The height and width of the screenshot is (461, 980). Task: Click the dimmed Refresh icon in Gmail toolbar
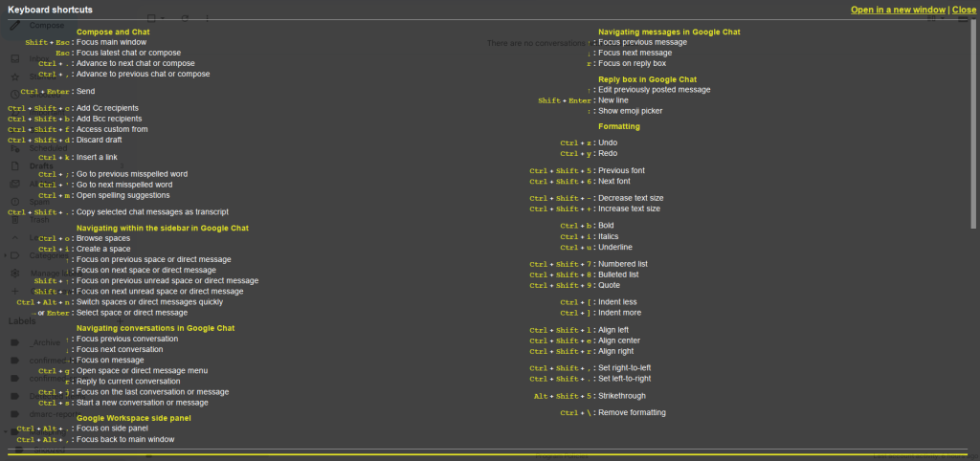point(185,19)
